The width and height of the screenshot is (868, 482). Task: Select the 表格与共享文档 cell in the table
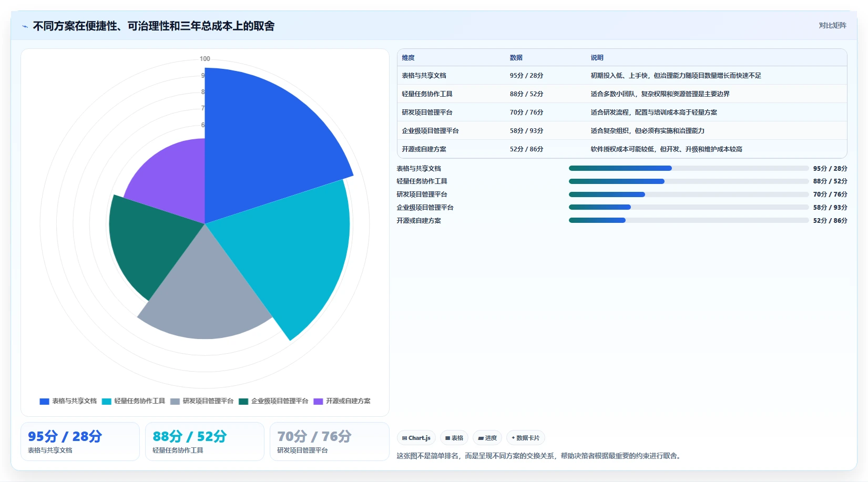(424, 76)
